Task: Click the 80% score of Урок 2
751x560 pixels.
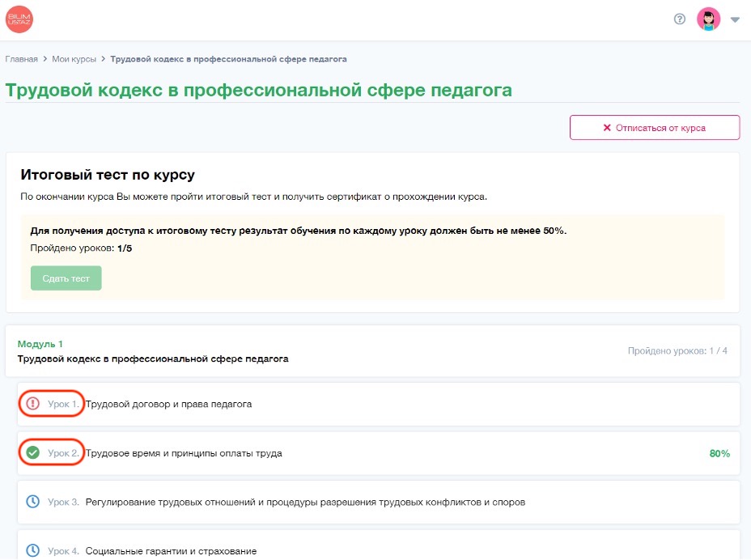Action: pyautogui.click(x=719, y=453)
